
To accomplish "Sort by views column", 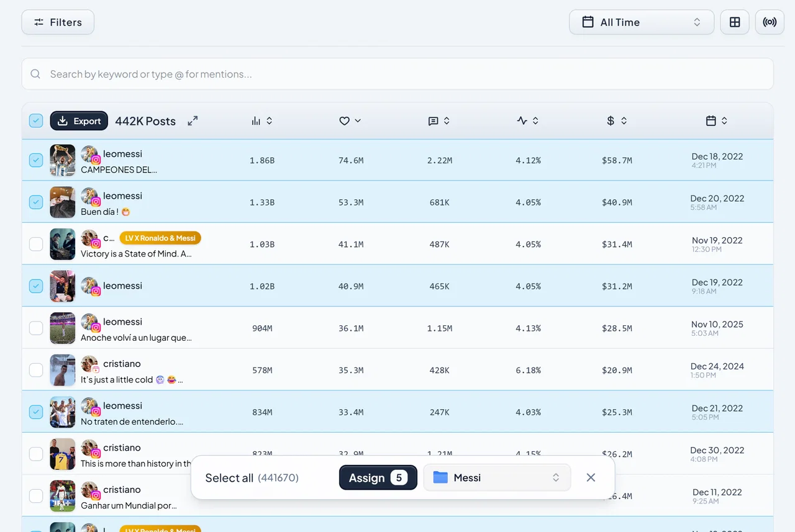I will pyautogui.click(x=262, y=121).
